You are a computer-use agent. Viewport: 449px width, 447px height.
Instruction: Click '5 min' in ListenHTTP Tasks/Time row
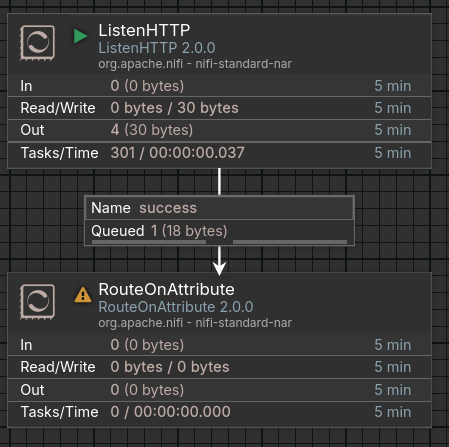click(393, 153)
